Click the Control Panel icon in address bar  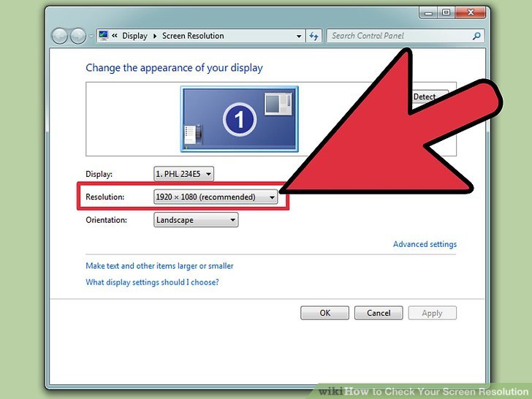point(104,36)
